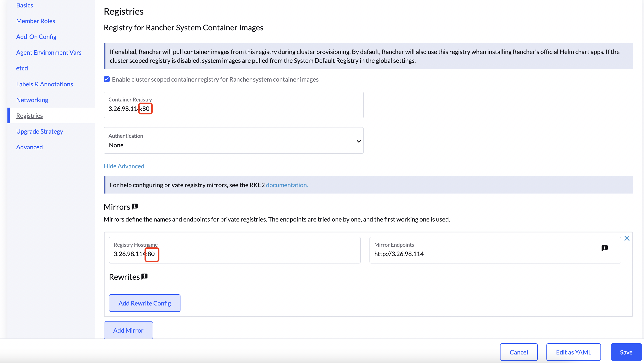Click the Rewrites info icon
Screen dimensions: 644x363
[x=144, y=276]
